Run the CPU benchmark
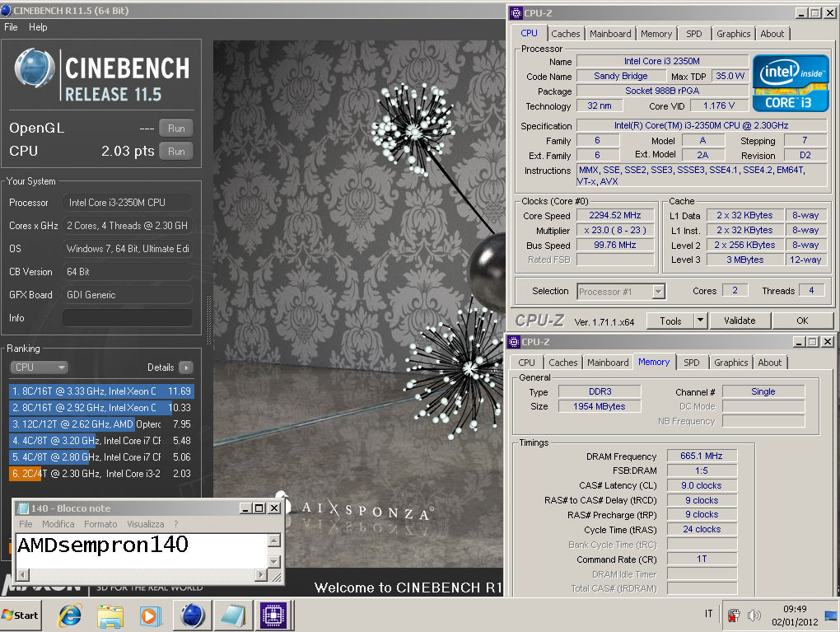The height and width of the screenshot is (632, 840). pyautogui.click(x=176, y=152)
